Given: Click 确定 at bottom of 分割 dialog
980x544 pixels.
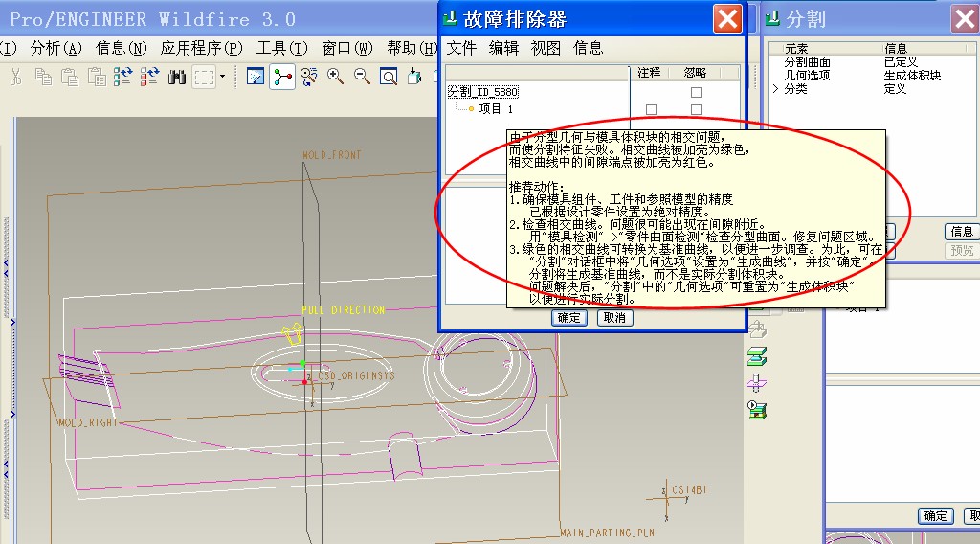Looking at the screenshot, I should tap(936, 516).
